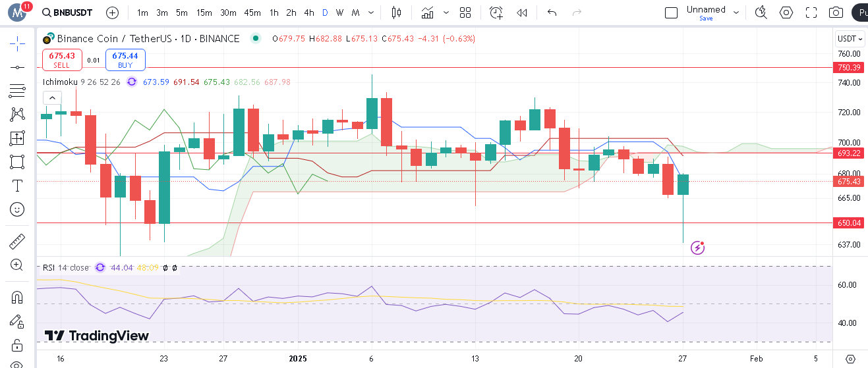Click the 0.01 spread value
This screenshot has height=368, width=868.
coord(94,61)
